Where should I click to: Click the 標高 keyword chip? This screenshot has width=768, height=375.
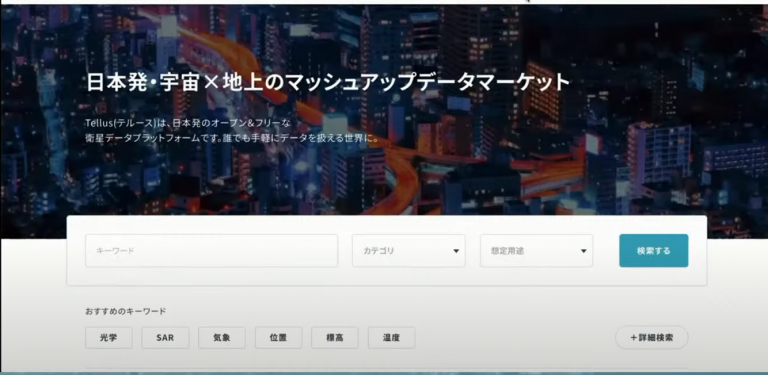click(x=335, y=338)
